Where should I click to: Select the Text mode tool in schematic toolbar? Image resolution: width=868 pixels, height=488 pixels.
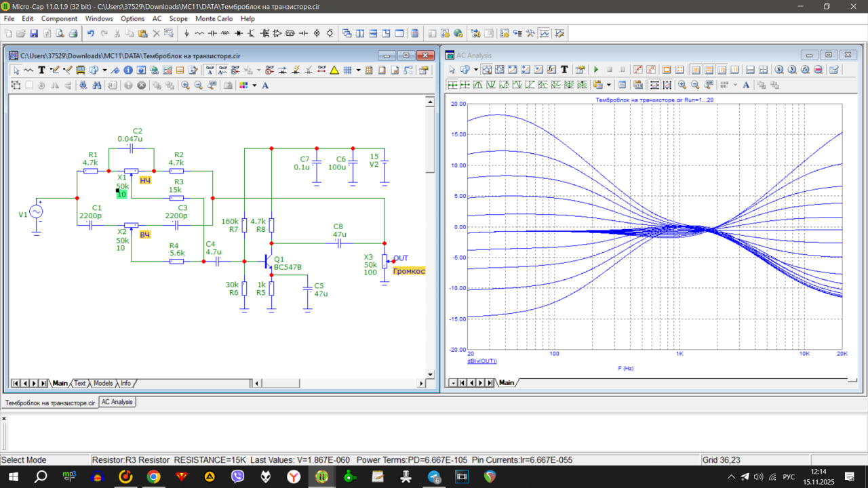point(41,70)
